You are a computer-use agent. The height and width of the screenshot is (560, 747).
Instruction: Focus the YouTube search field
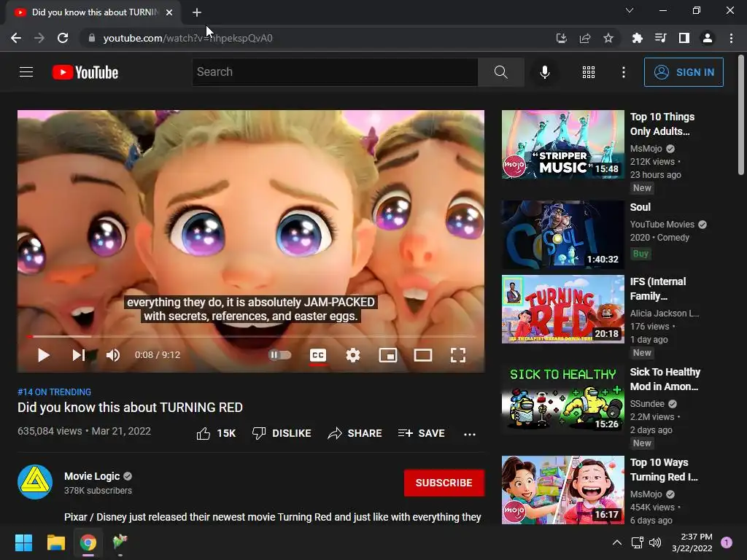click(x=335, y=72)
